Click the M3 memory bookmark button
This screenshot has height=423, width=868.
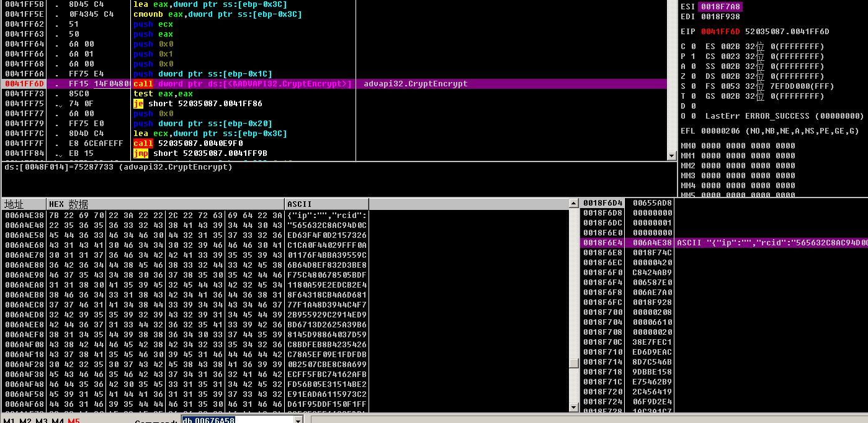41,421
